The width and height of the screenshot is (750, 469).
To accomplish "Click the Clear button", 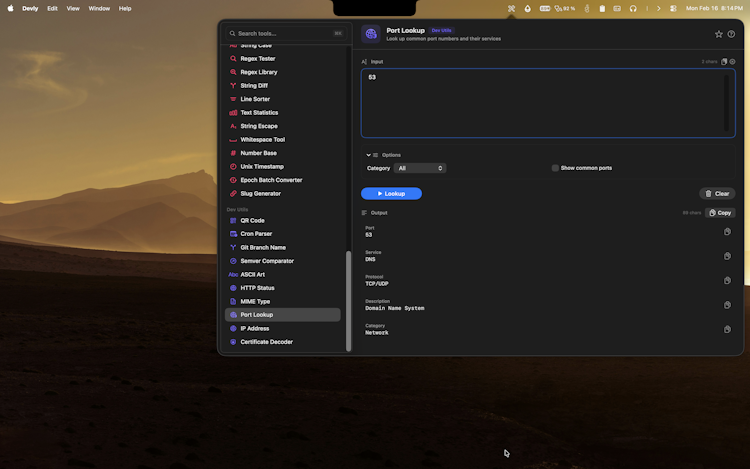I will (717, 194).
